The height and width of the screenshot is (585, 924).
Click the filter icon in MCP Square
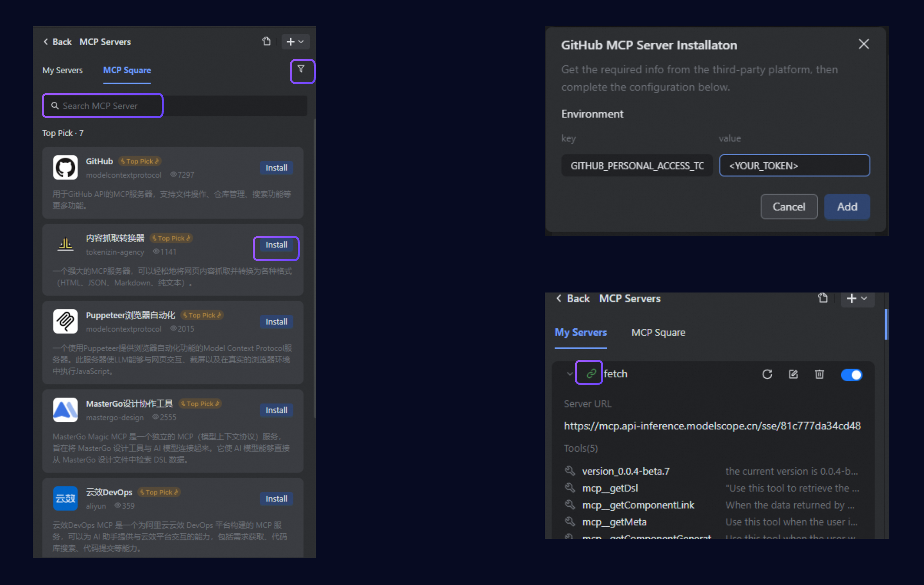coord(301,69)
